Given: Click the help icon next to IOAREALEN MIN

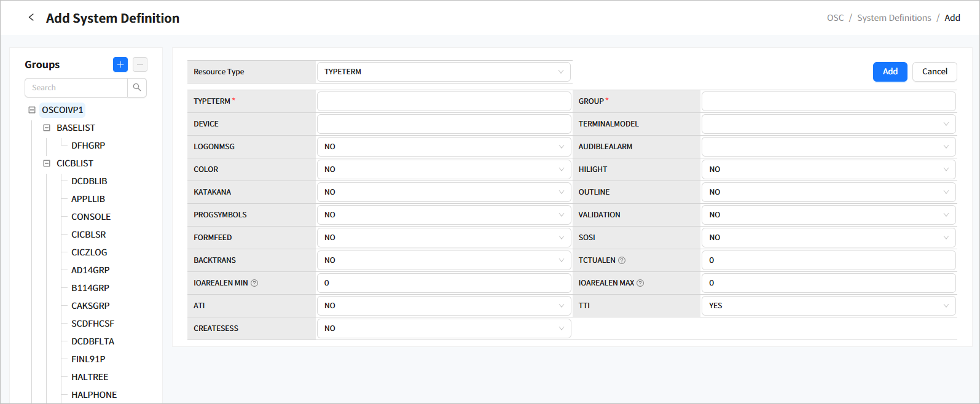Looking at the screenshot, I should click(254, 283).
